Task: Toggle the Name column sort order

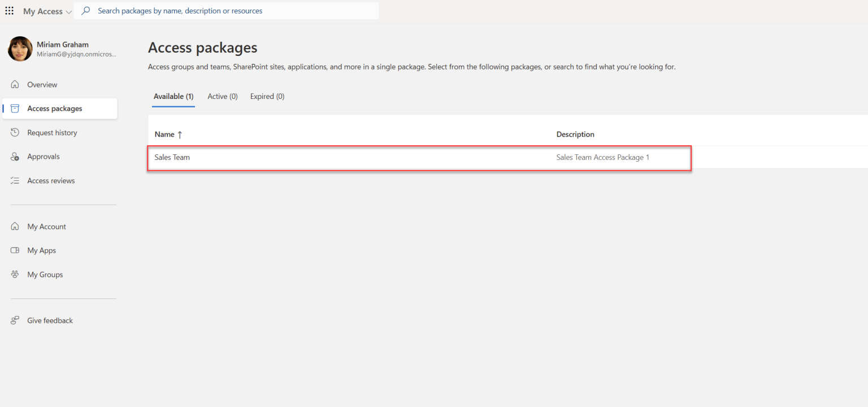Action: coord(180,134)
